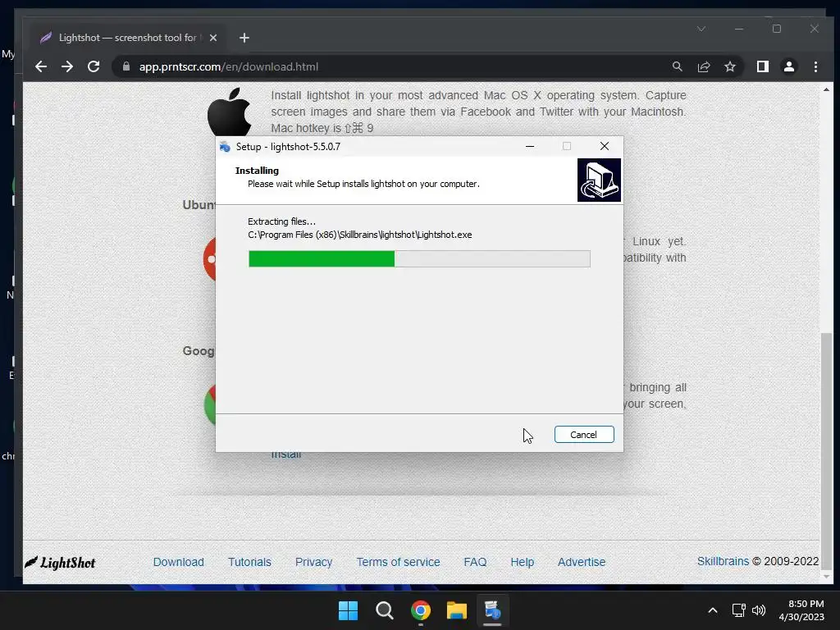
Task: Cancel the Lightshot setup installation
Action: point(584,435)
